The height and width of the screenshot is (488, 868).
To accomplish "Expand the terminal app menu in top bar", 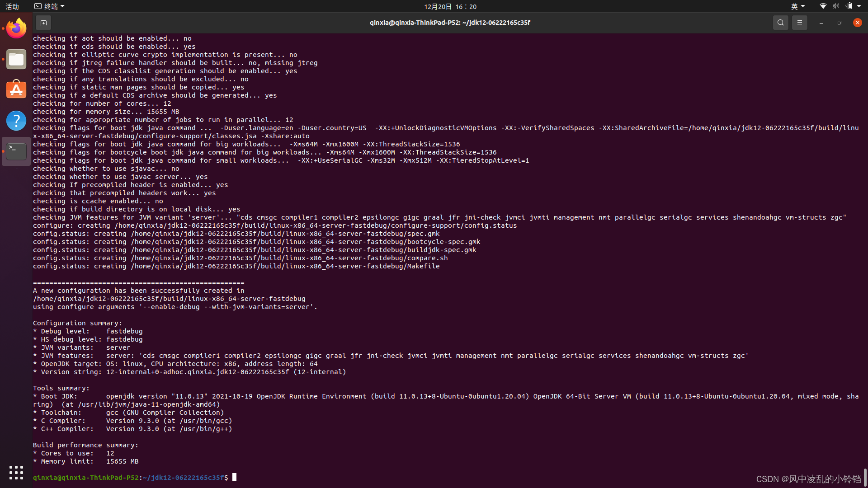I will [50, 6].
